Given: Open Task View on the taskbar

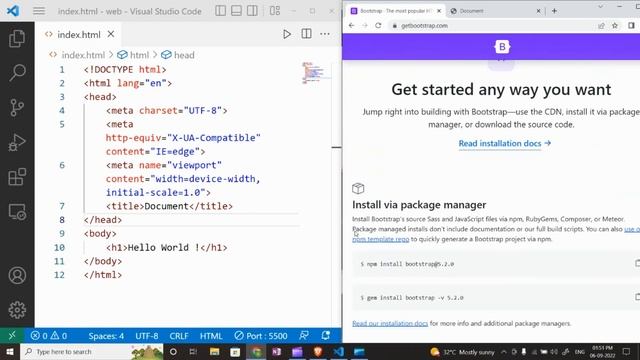Looking at the screenshot, I should pyautogui.click(x=193, y=351).
